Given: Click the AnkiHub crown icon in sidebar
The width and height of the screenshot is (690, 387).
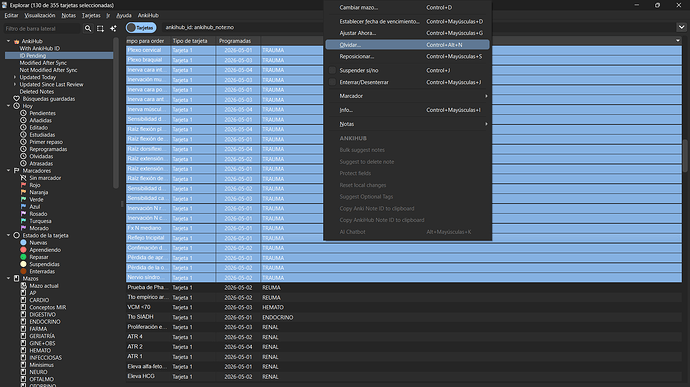Looking at the screenshot, I should point(16,41).
